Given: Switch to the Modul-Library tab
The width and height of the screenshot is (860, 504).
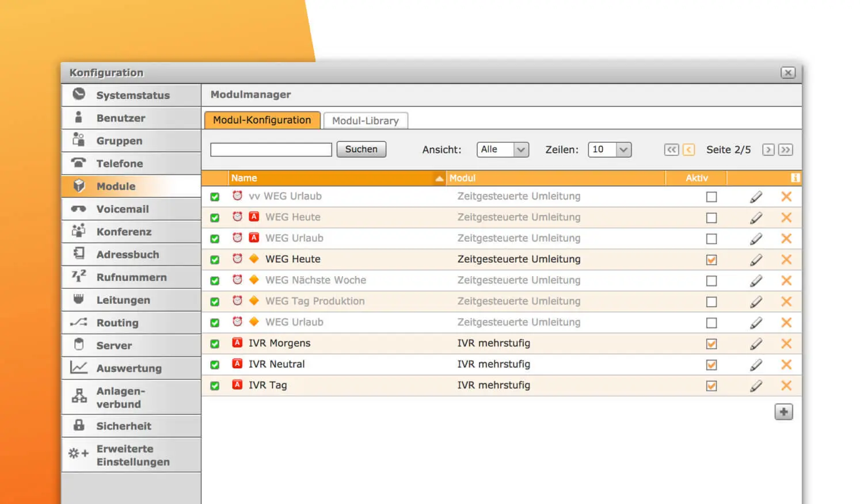Looking at the screenshot, I should pyautogui.click(x=366, y=121).
